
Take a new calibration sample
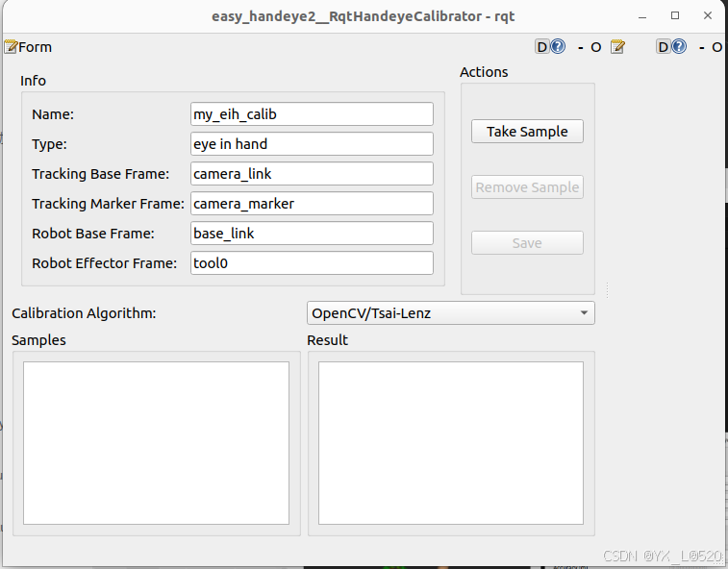(x=527, y=132)
